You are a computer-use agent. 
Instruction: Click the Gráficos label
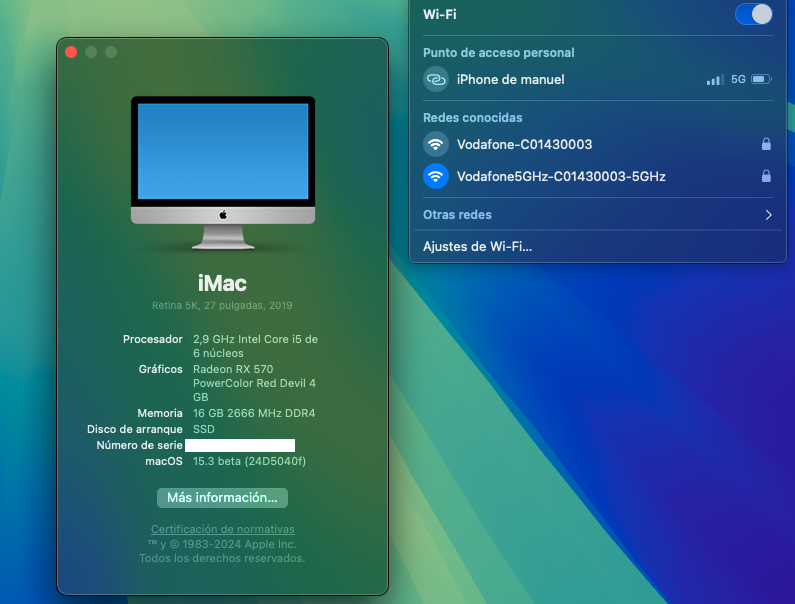click(161, 369)
